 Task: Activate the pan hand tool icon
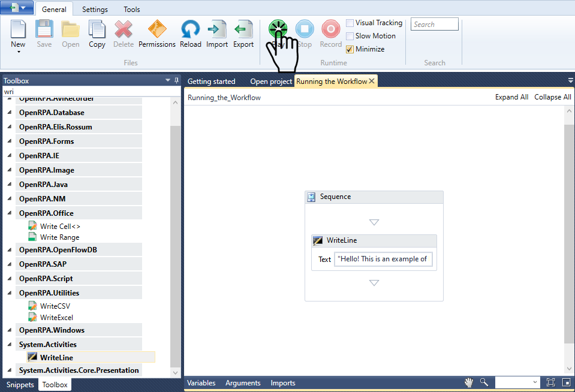pyautogui.click(x=469, y=382)
